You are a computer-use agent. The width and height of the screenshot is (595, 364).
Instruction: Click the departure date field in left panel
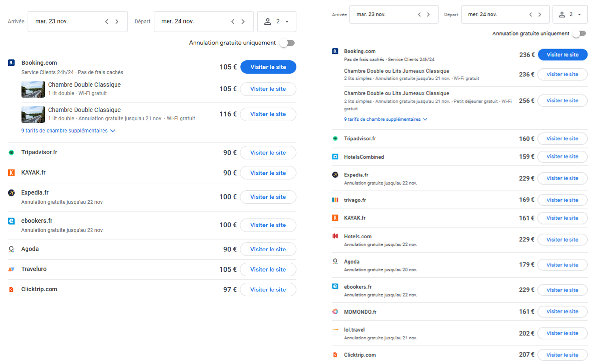[x=204, y=22]
